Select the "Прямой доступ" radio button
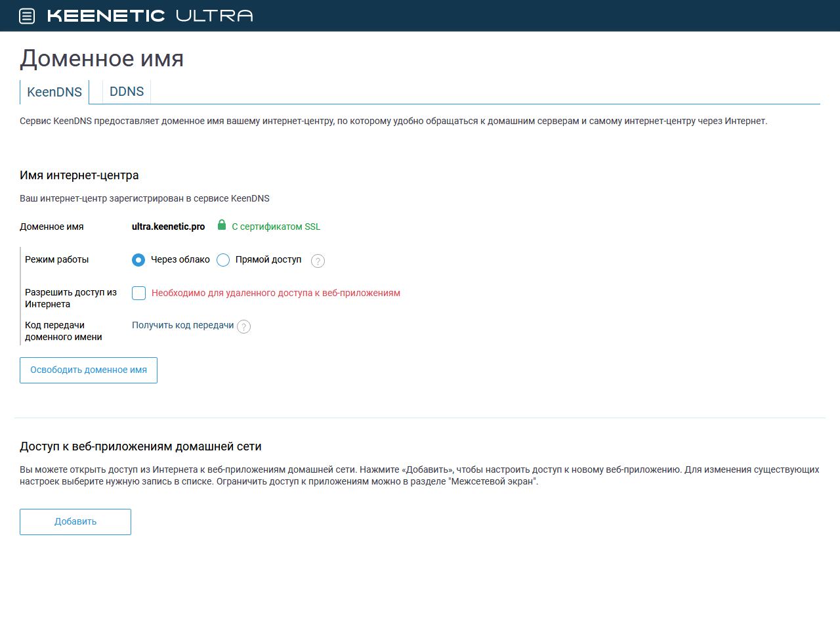Screen dimensions: 840x627 tap(223, 260)
